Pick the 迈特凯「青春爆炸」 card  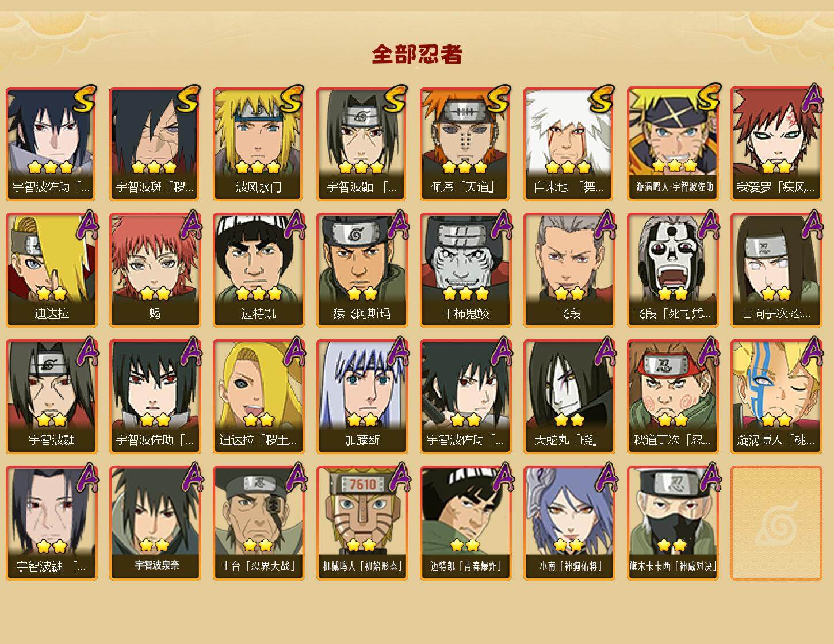(465, 523)
